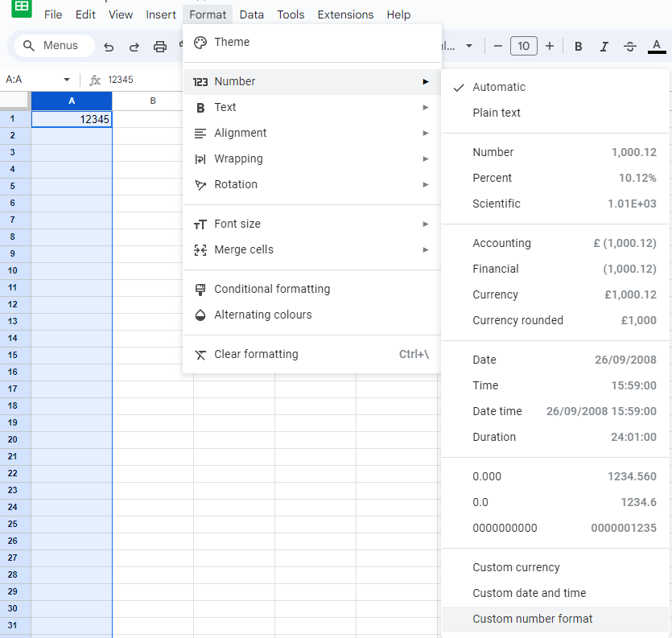Click the Redo arrow icon
Viewport: 672px width, 638px height.
point(134,47)
